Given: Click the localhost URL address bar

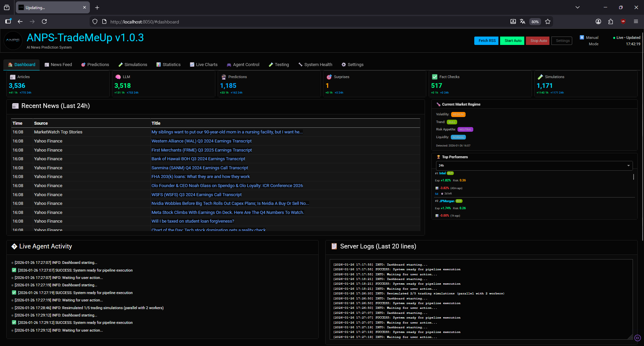Looking at the screenshot, I should [x=302, y=21].
